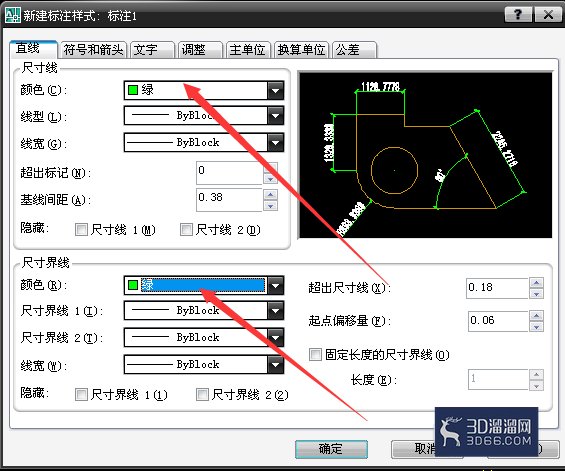Expand 尺寸界线 1(I) linetype dropdown
This screenshot has width=565, height=471.
point(276,311)
